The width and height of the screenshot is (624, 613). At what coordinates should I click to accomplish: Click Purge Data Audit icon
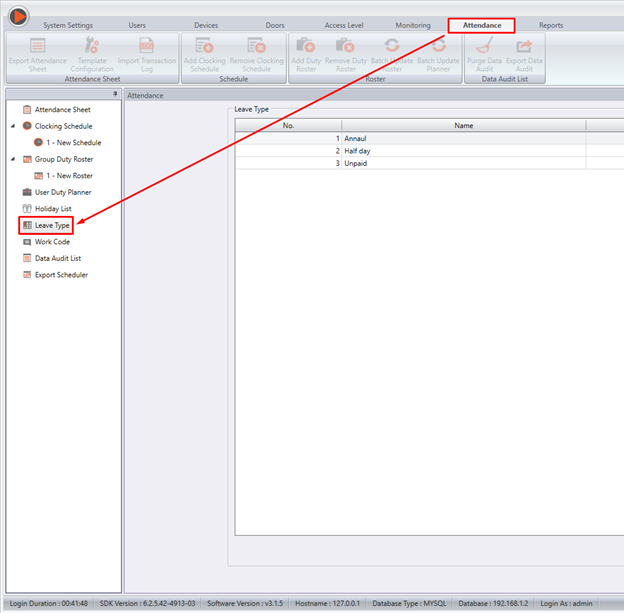pos(485,45)
